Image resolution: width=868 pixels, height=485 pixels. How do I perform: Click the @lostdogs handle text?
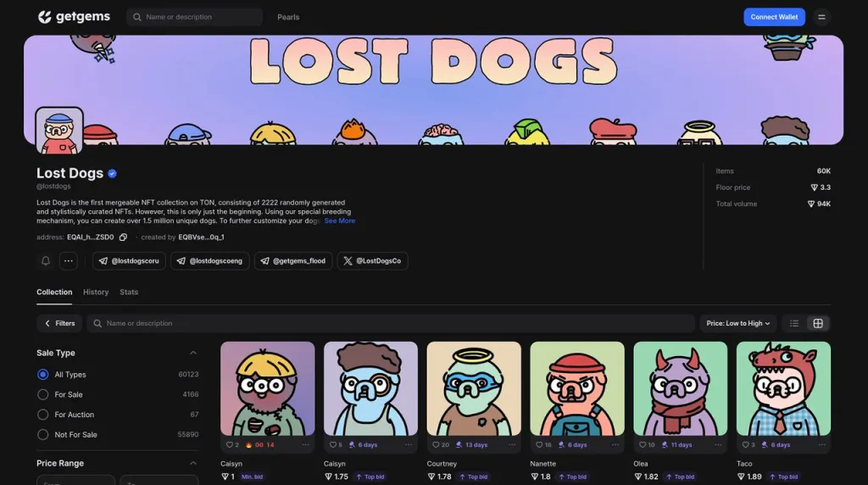[x=53, y=186]
